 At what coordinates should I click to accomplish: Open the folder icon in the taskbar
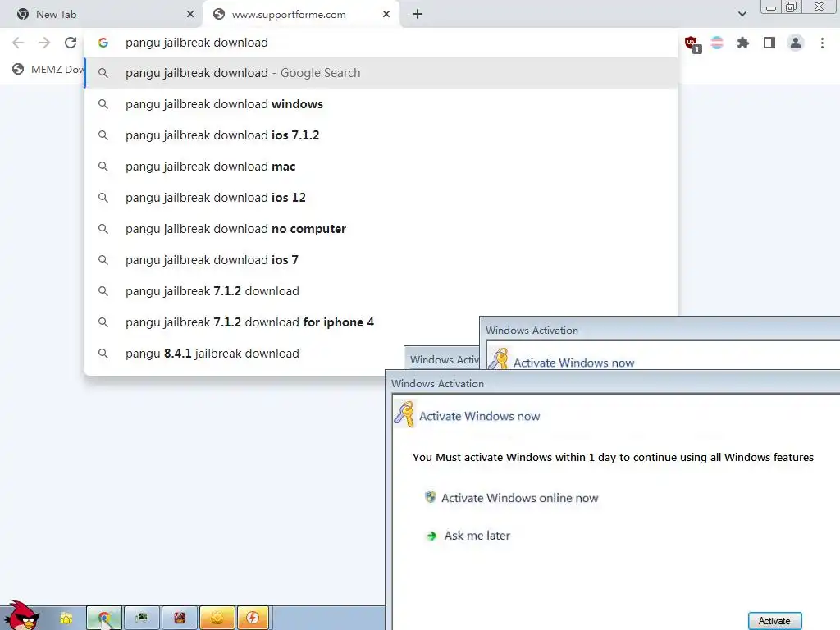66,619
